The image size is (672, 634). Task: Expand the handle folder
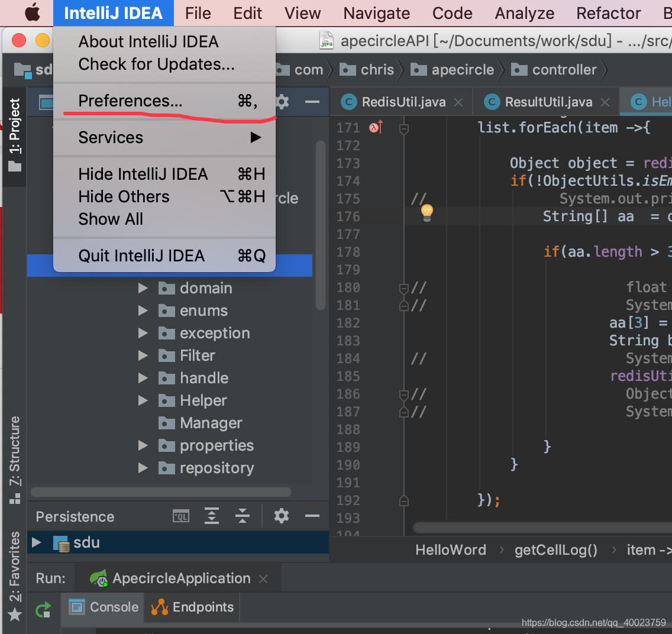coord(143,378)
